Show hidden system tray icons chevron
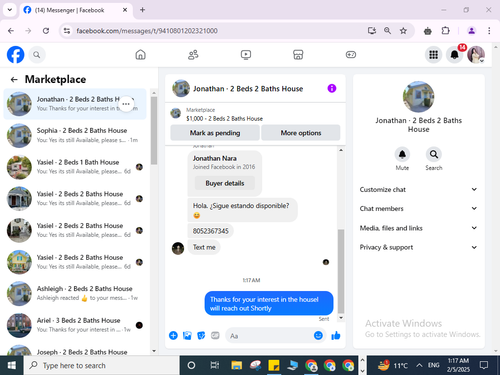Screen dimensions: 500x375 [419, 366]
